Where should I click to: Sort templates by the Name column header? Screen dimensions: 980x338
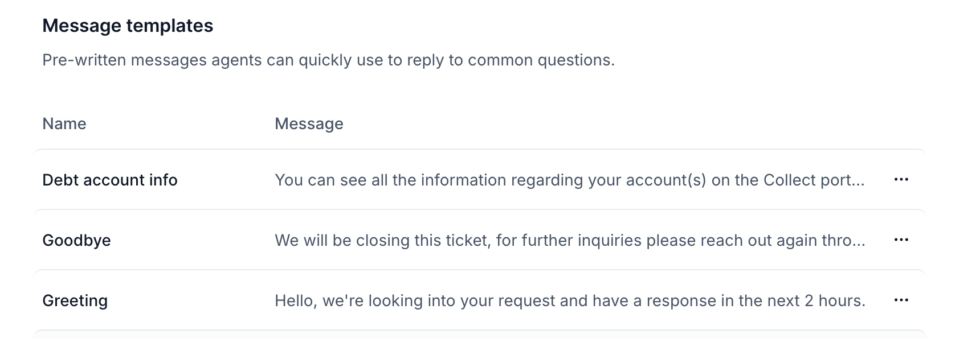point(64,123)
